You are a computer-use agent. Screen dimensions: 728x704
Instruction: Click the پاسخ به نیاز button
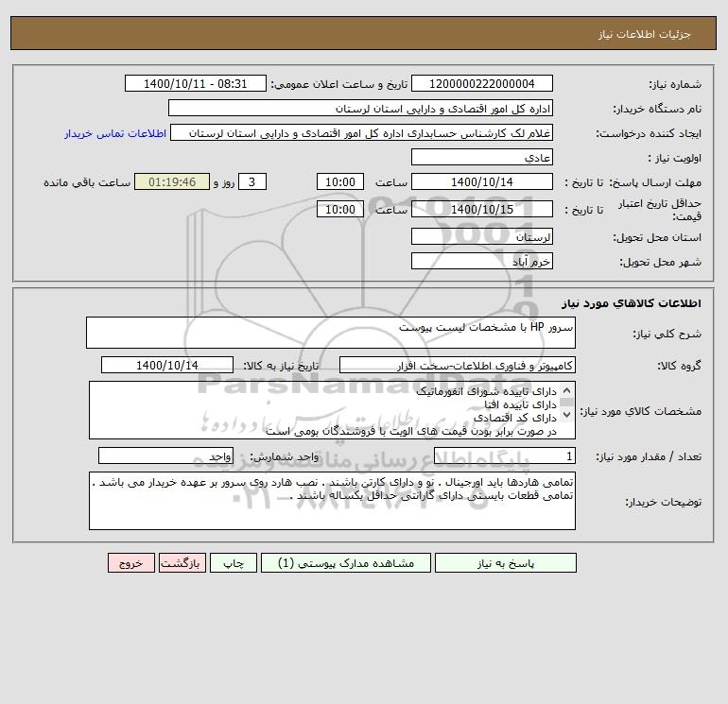coord(506,563)
